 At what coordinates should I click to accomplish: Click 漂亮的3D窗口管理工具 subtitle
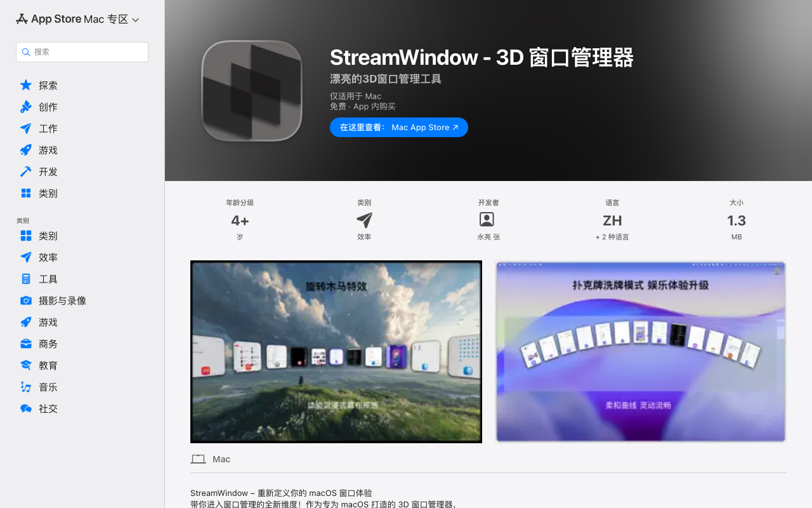[386, 79]
